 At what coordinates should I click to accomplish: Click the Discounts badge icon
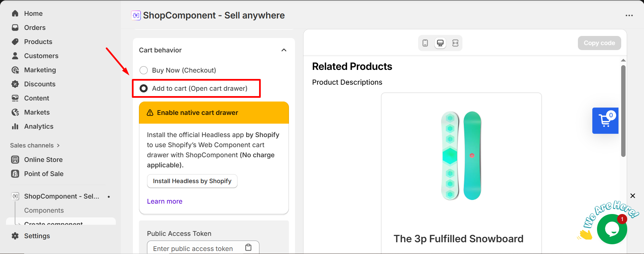[15, 84]
